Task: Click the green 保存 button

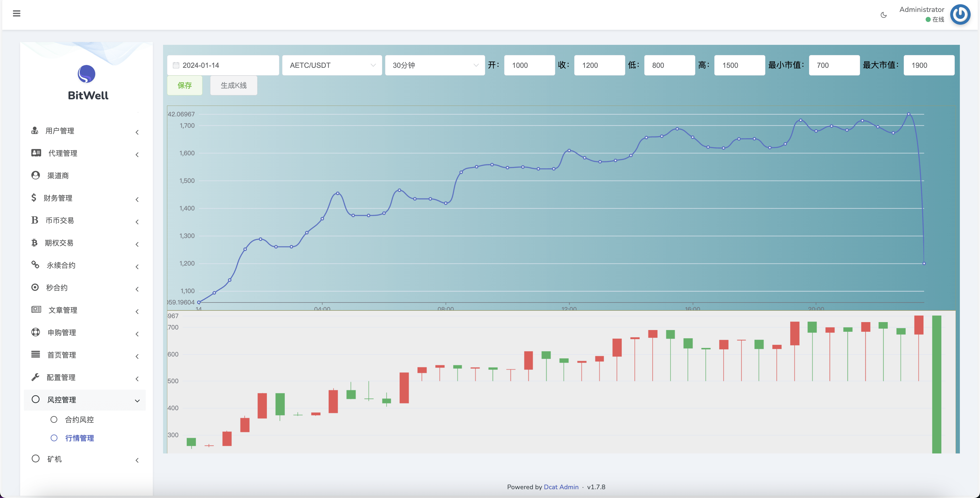Action: [185, 85]
